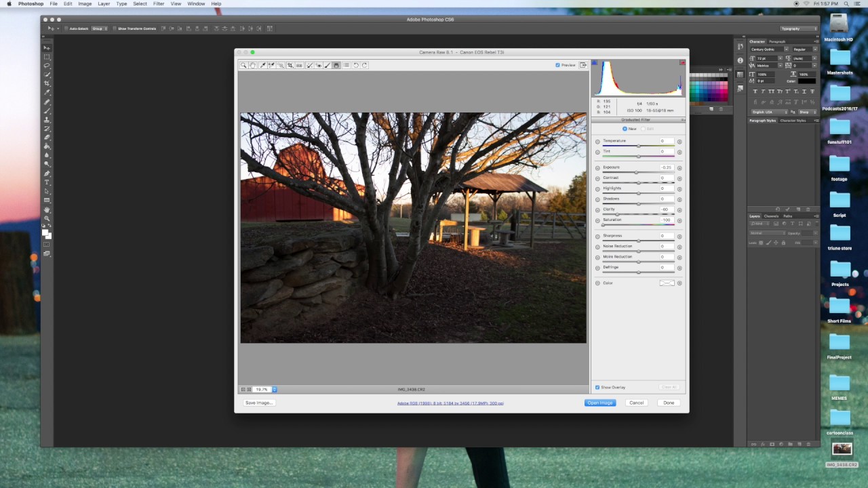Click the Saturation slider handle
The image size is (868, 488).
coord(604,225)
